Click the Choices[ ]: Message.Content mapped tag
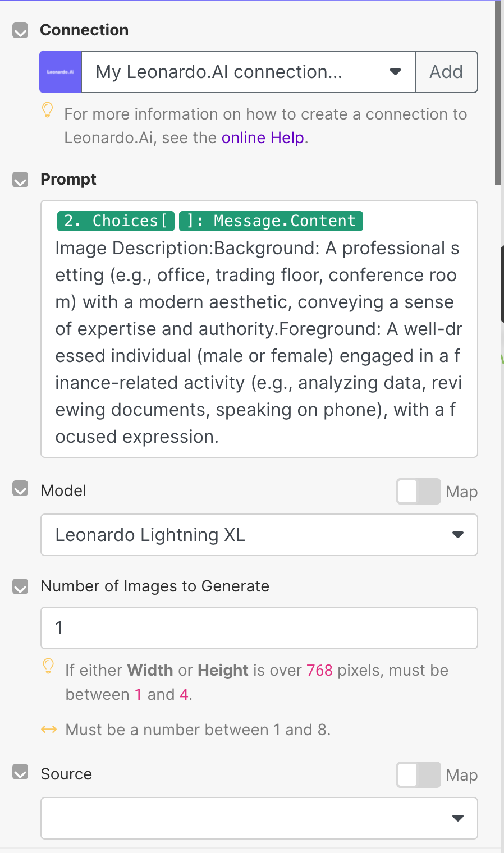Image resolution: width=504 pixels, height=853 pixels. click(x=210, y=221)
